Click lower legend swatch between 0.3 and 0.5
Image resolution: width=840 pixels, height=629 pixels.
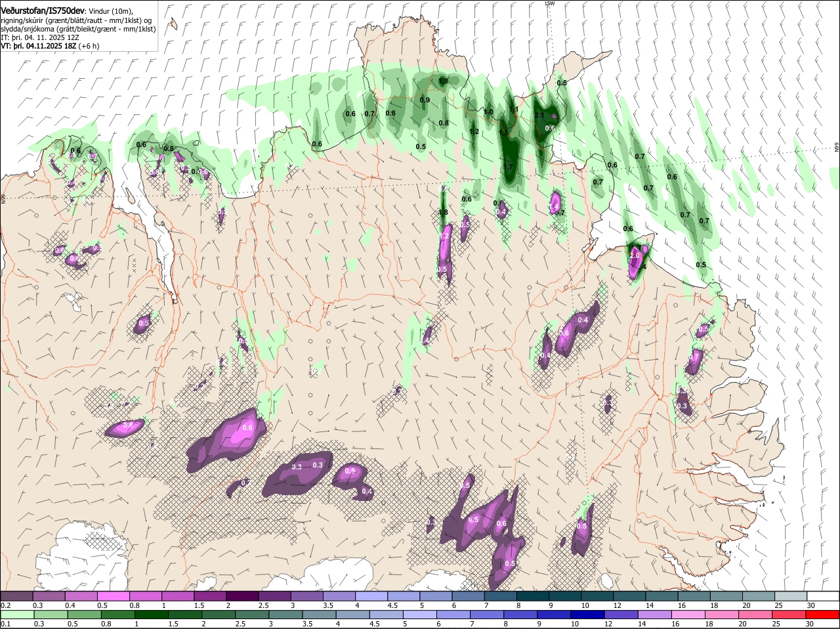pos(50,615)
